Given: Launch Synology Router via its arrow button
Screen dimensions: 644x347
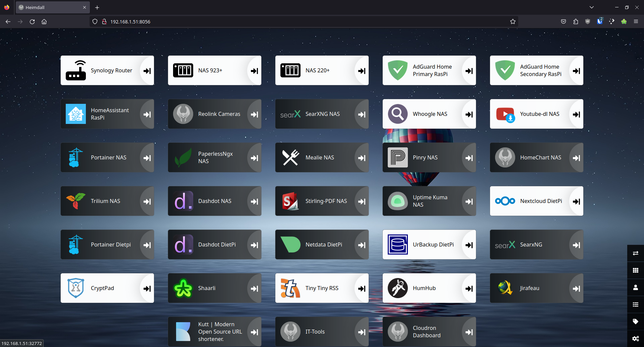Looking at the screenshot, I should coord(147,71).
